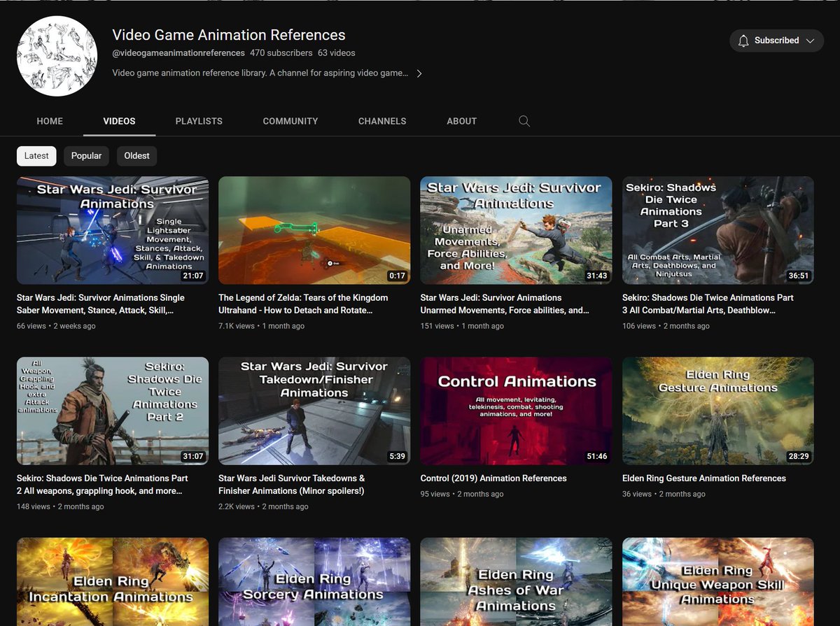Open Sekiro Animations Part 3 thumbnail
Image resolution: width=840 pixels, height=626 pixels.
[718, 230]
